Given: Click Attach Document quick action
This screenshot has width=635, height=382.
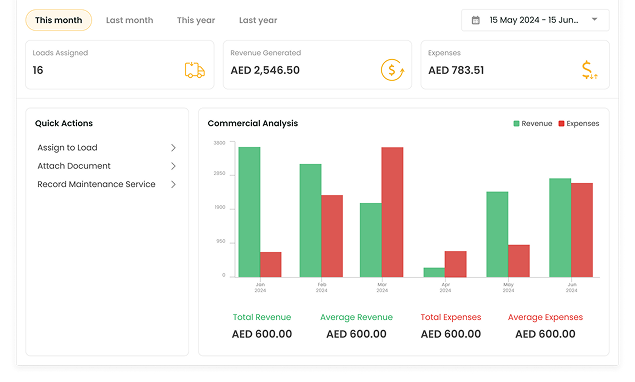Looking at the screenshot, I should pos(107,166).
